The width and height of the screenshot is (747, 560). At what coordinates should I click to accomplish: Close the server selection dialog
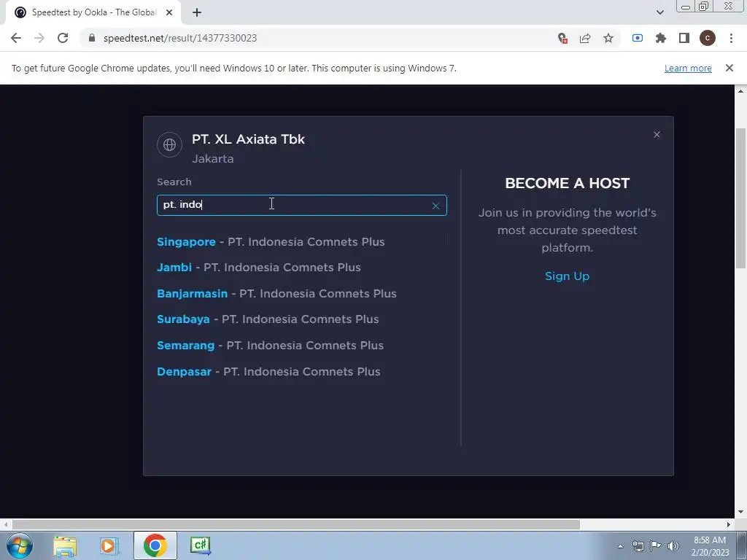pos(657,135)
